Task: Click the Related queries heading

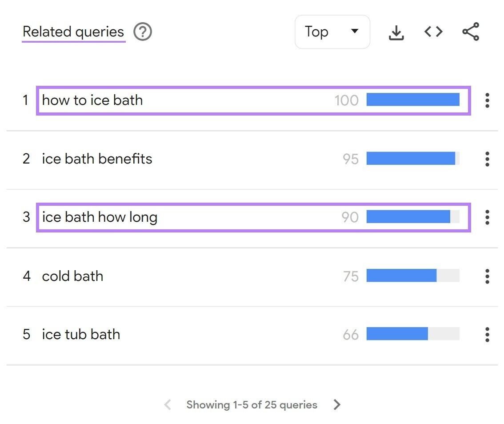Action: pos(73,32)
